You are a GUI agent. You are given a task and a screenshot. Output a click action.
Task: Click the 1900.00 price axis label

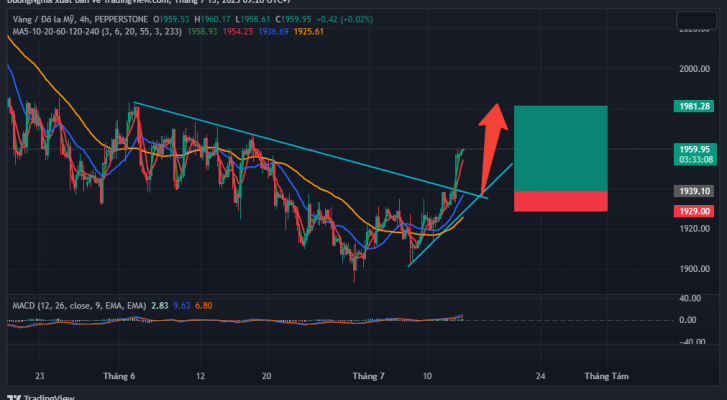click(694, 269)
